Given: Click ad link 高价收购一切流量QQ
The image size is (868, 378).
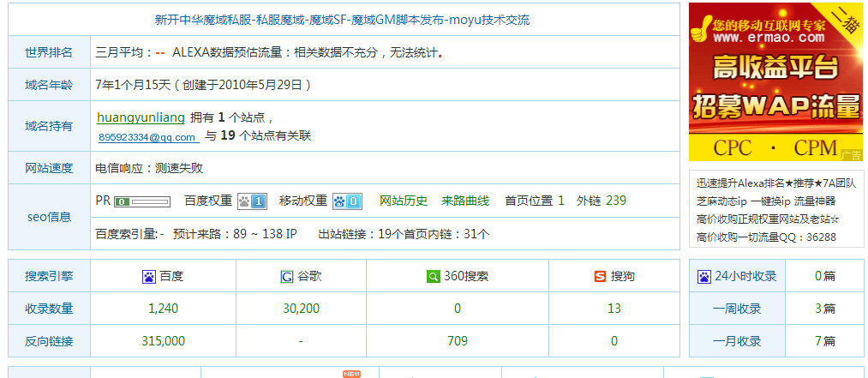Looking at the screenshot, I should pyautogui.click(x=766, y=237).
